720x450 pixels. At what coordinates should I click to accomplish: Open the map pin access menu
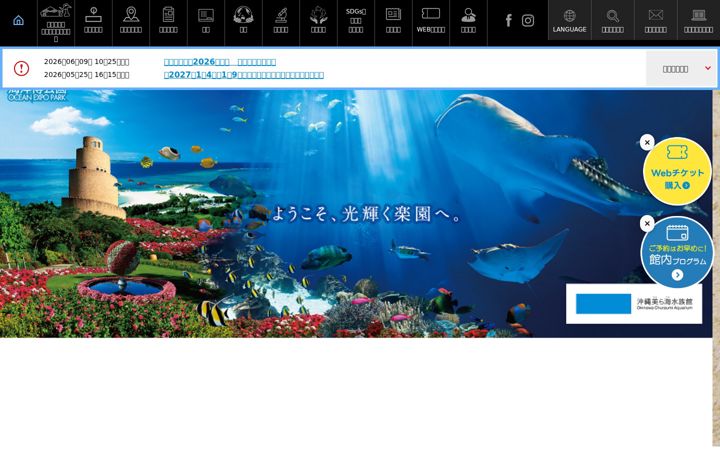click(x=131, y=23)
